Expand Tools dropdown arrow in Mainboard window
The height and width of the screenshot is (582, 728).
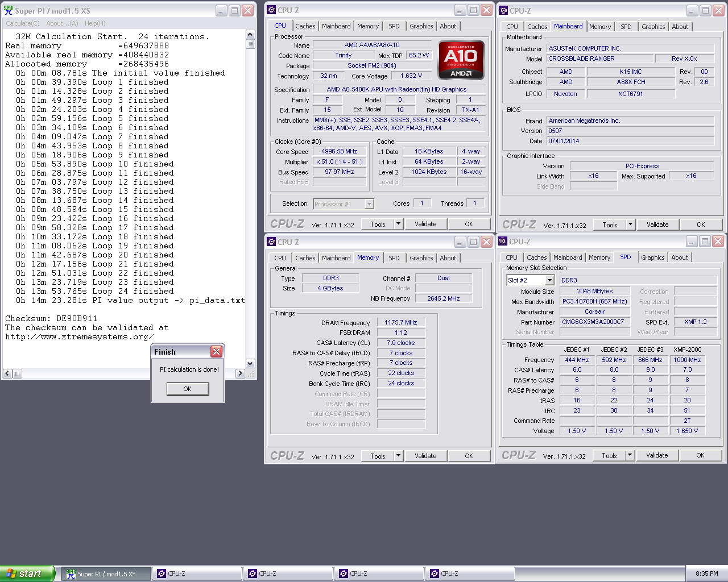[x=630, y=225]
